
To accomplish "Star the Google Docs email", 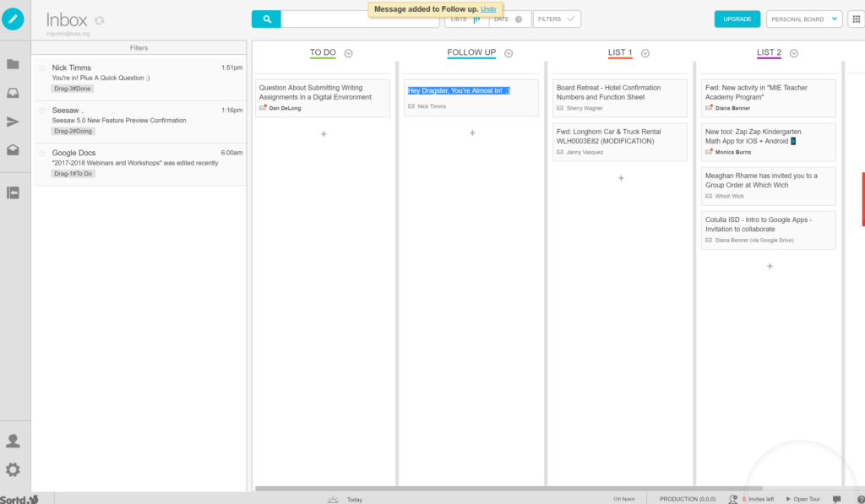I will click(42, 153).
